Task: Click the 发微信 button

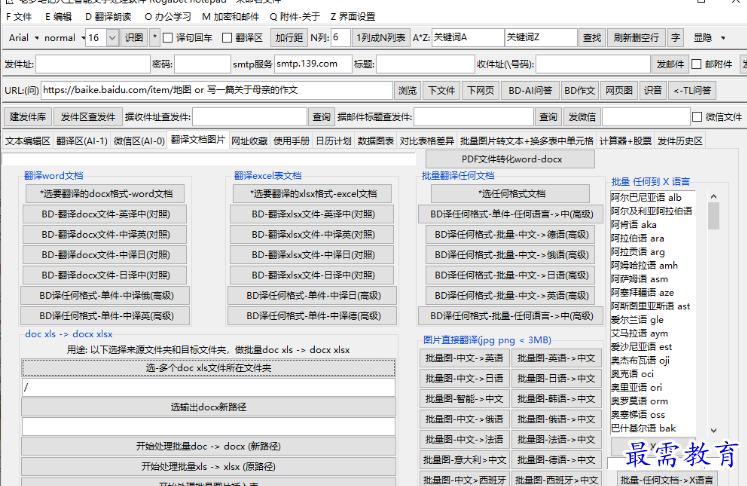Action: 582,117
